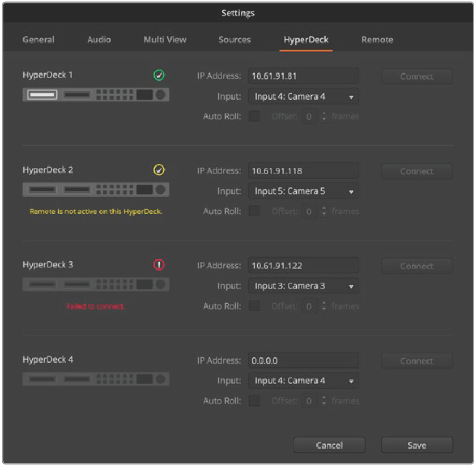Image resolution: width=476 pixels, height=466 pixels.
Task: Click HyperDeck 4 IP Address field
Action: [x=304, y=360]
